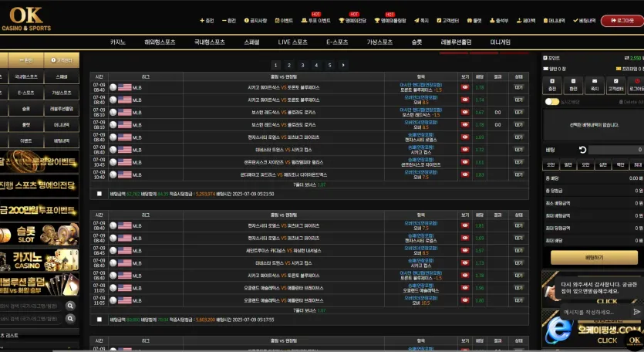Go to page 1 of bet list

275,65
